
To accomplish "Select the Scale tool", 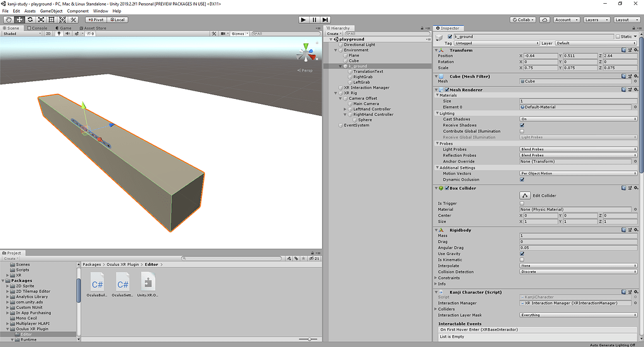I will point(40,20).
